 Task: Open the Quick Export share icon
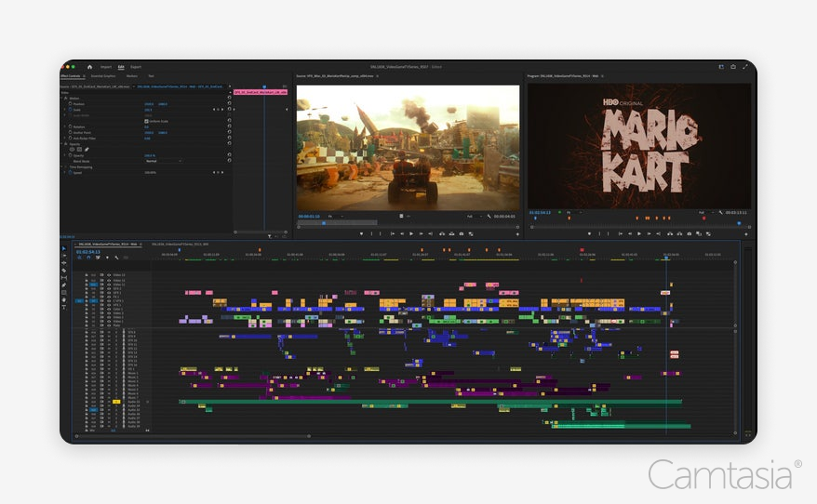733,67
